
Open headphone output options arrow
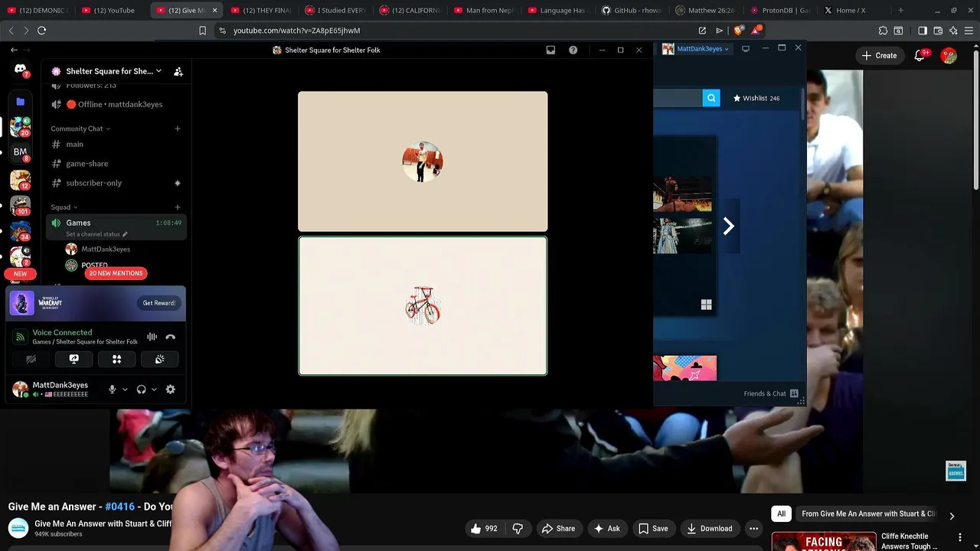(x=154, y=390)
